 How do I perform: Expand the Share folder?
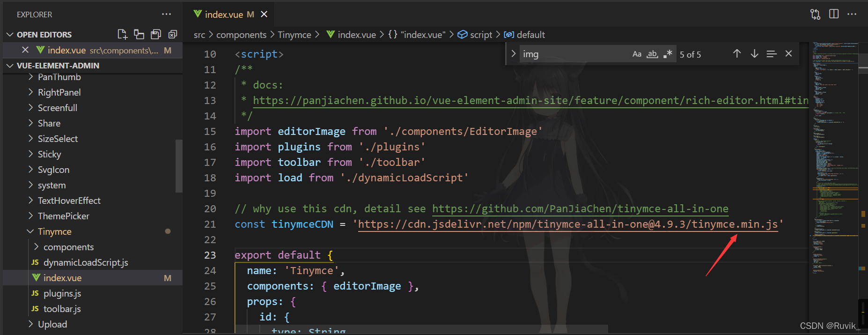point(31,123)
